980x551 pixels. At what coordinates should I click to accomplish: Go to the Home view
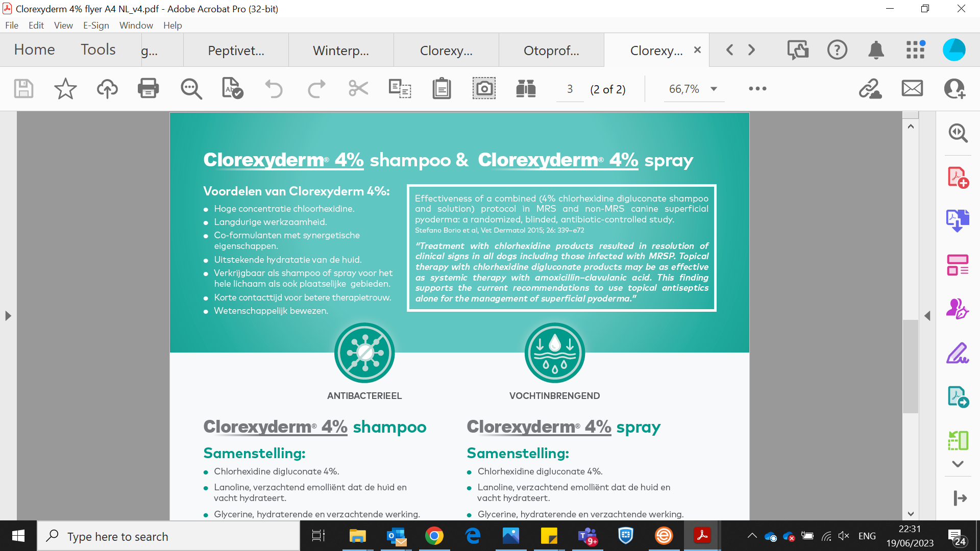(34, 49)
